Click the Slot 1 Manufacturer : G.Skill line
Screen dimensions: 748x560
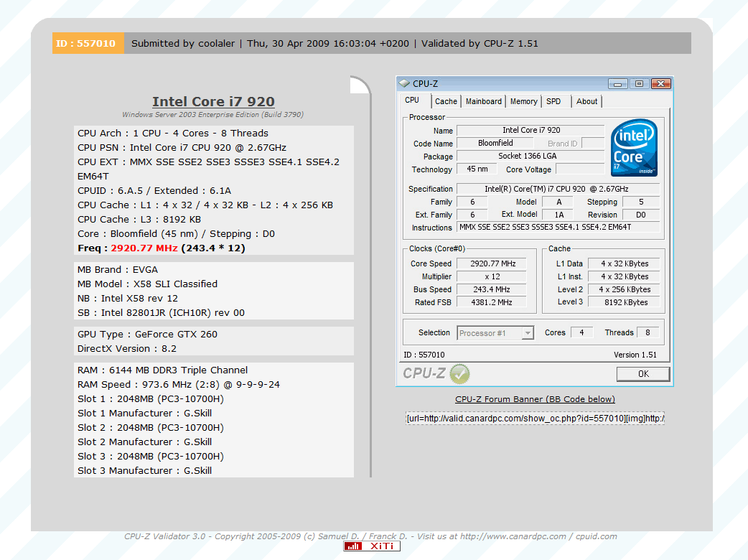[x=144, y=413]
